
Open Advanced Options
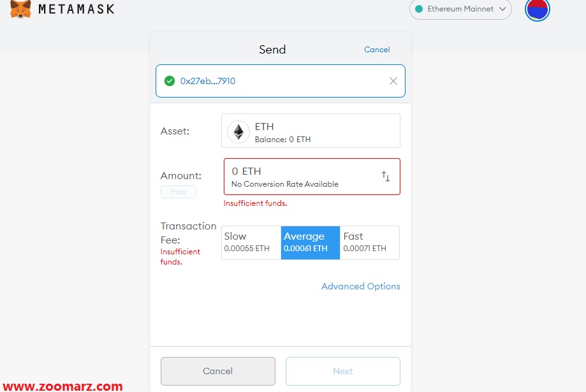(361, 286)
